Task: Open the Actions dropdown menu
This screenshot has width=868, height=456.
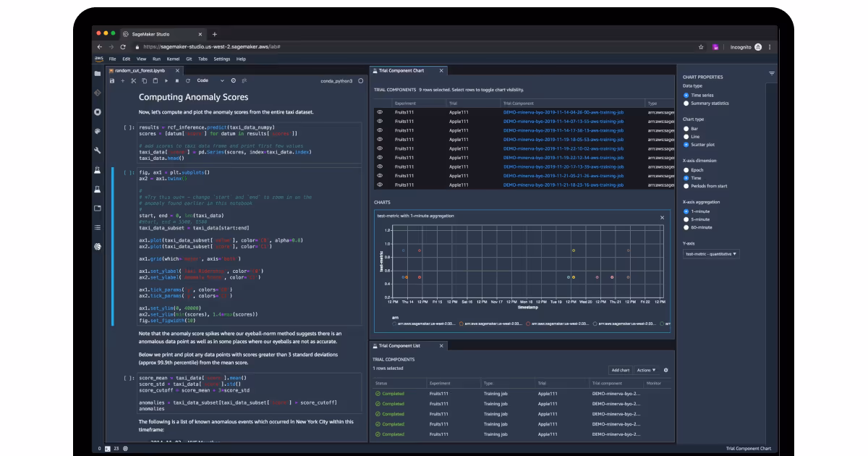Action: (x=646, y=370)
